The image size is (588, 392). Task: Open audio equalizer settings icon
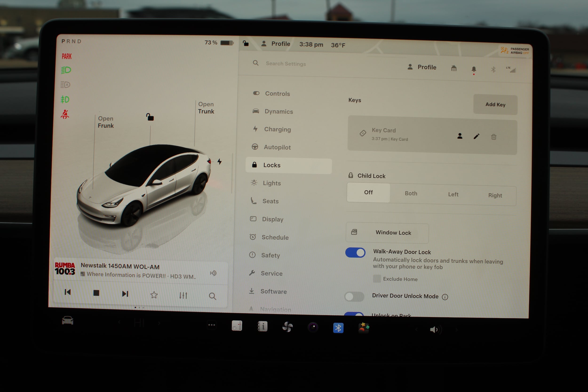click(x=183, y=296)
